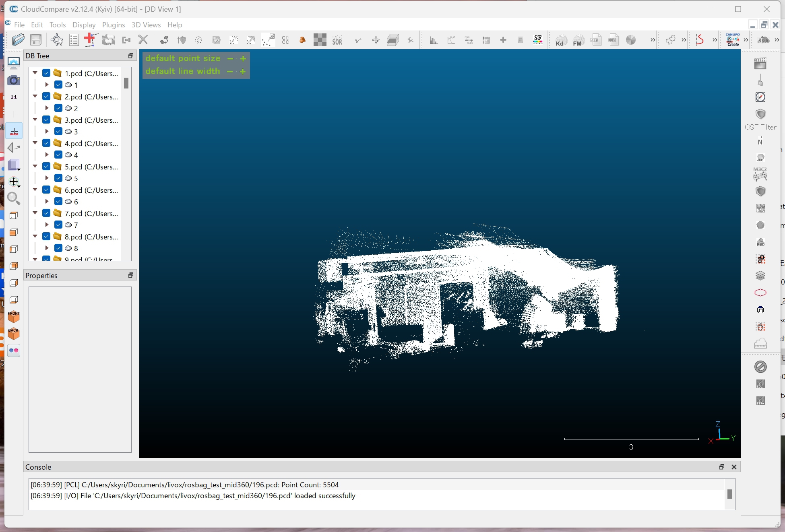Click the Delete X toolbar icon
Viewport: 785px width, 532px height.
tap(143, 40)
